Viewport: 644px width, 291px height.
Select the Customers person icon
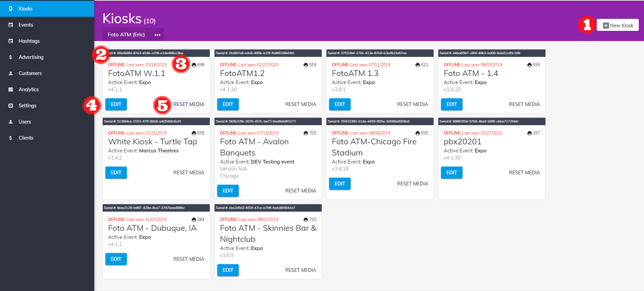[x=10, y=73]
